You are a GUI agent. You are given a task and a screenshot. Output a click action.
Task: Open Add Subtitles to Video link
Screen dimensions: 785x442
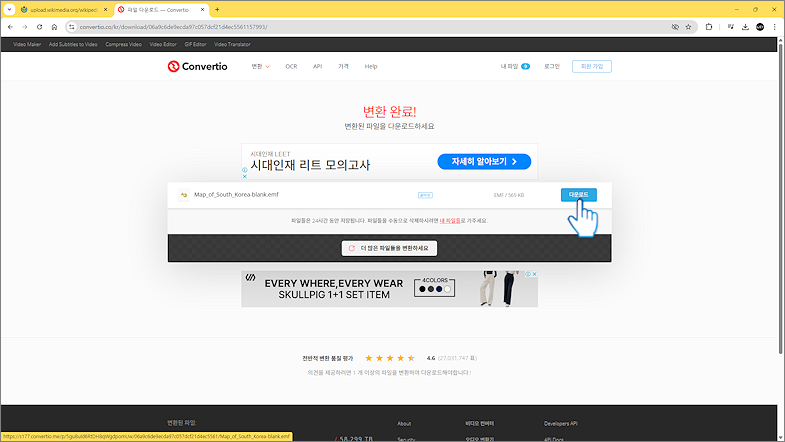click(73, 45)
